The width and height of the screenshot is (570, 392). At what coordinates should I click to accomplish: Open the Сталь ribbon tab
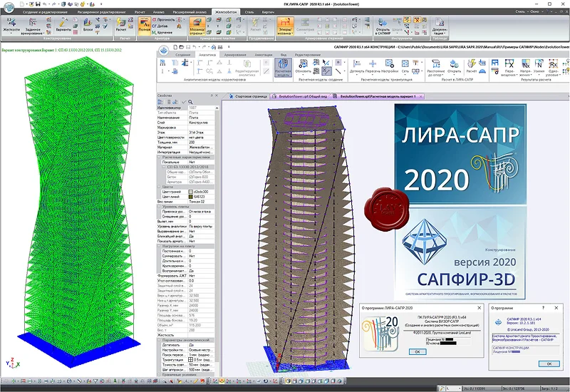[249, 12]
